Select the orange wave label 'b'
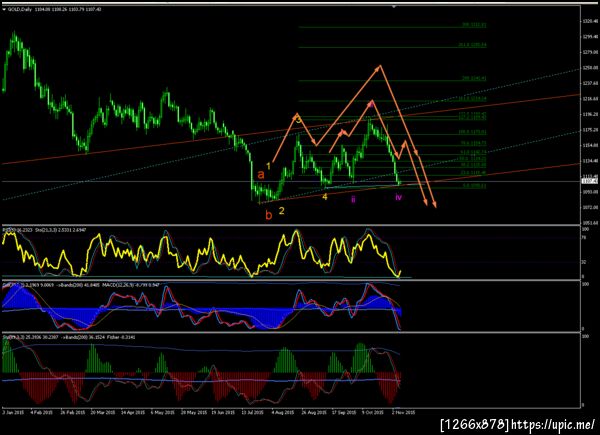The image size is (600, 435). 269,215
